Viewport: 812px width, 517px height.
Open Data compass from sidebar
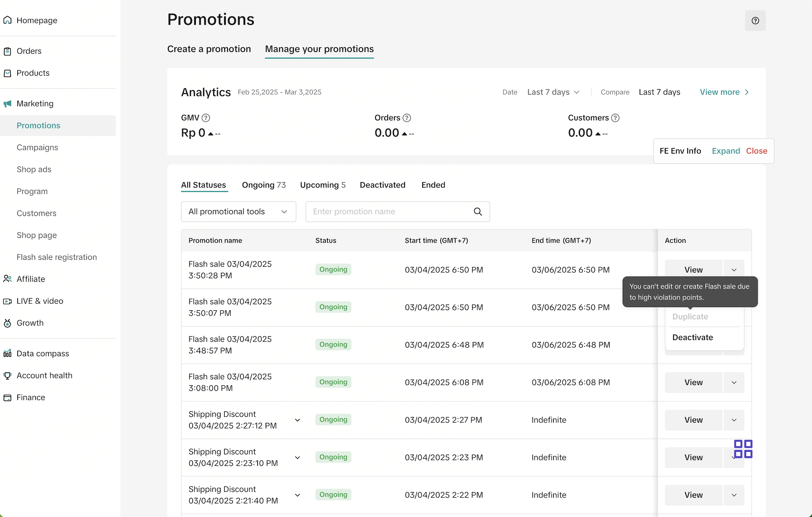click(x=43, y=353)
